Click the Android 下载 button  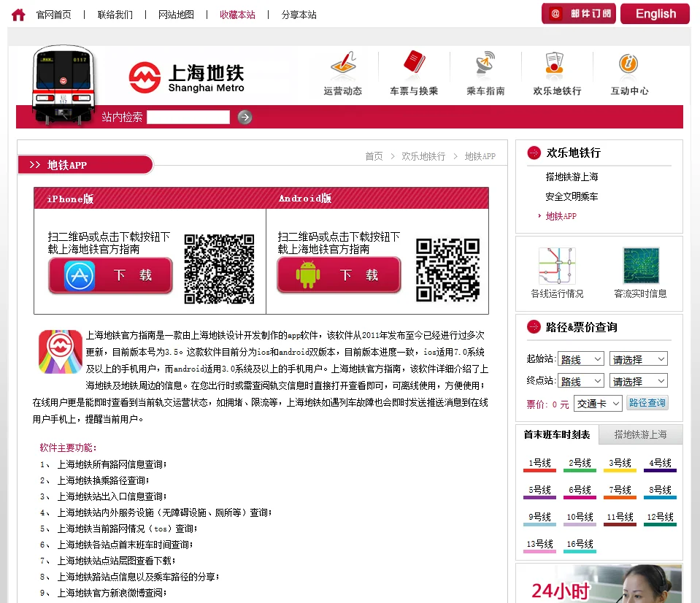tap(338, 276)
